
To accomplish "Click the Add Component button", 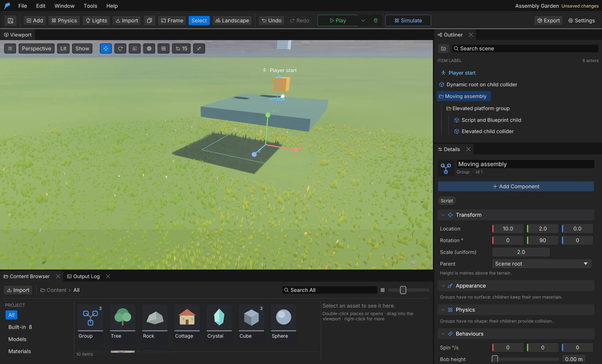I will click(516, 186).
